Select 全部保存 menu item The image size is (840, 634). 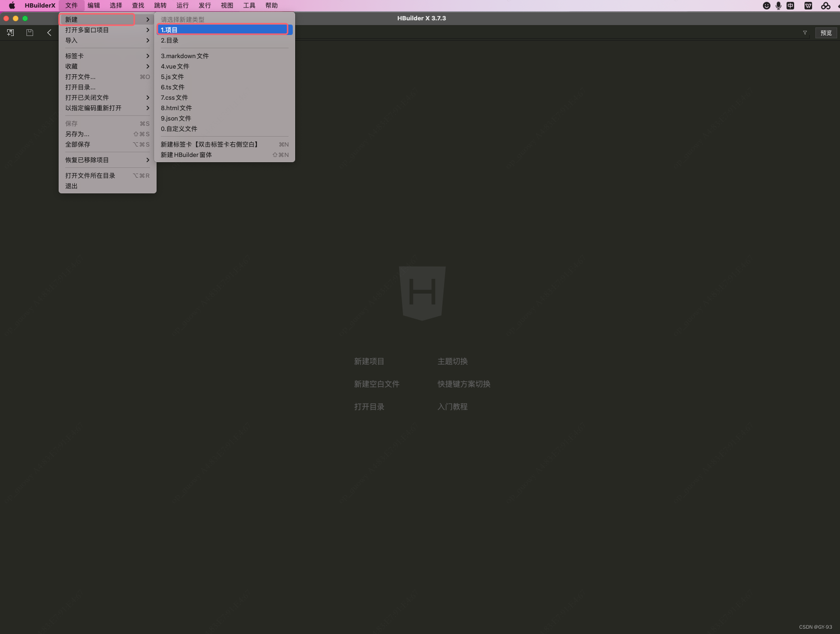pyautogui.click(x=107, y=144)
